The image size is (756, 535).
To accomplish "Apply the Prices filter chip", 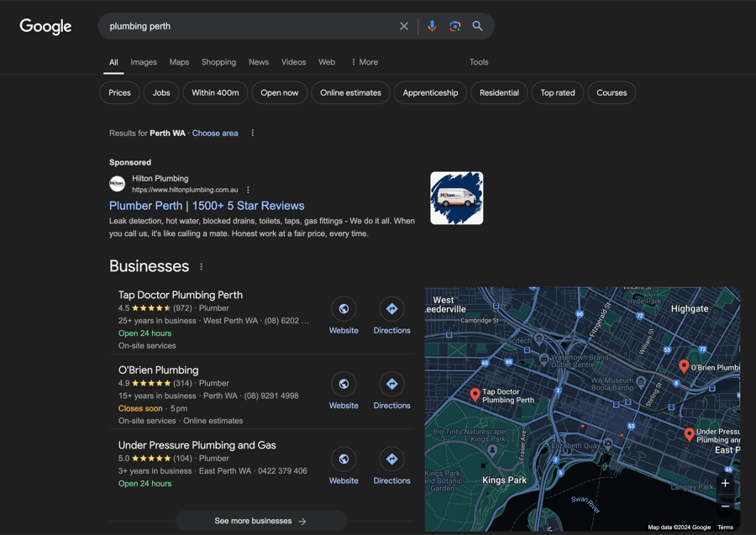I will [119, 92].
